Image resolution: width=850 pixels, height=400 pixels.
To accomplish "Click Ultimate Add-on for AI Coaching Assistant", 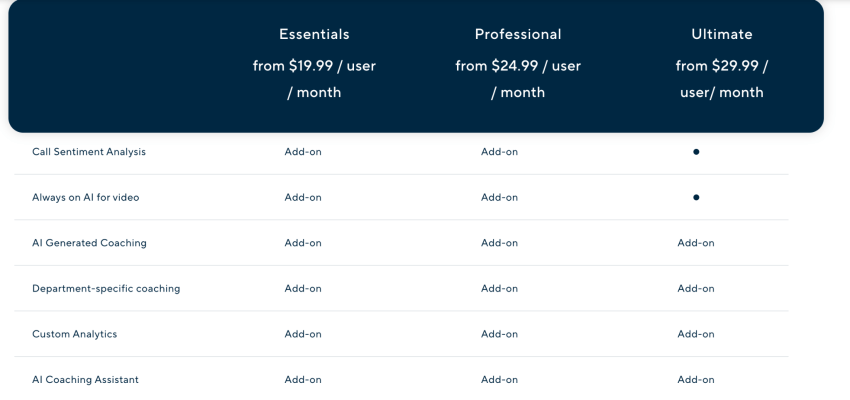I will pos(696,379).
